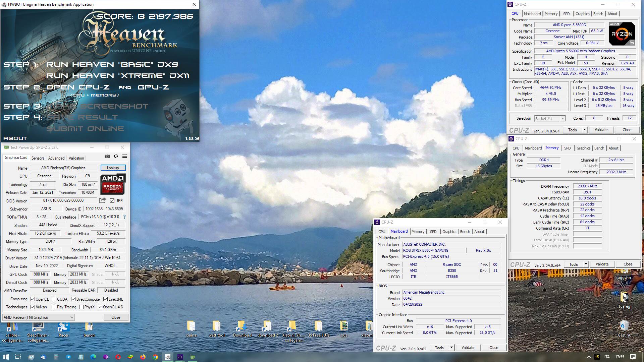Click the GPU-Z refresh icon
The height and width of the screenshot is (362, 644).
pos(116,156)
